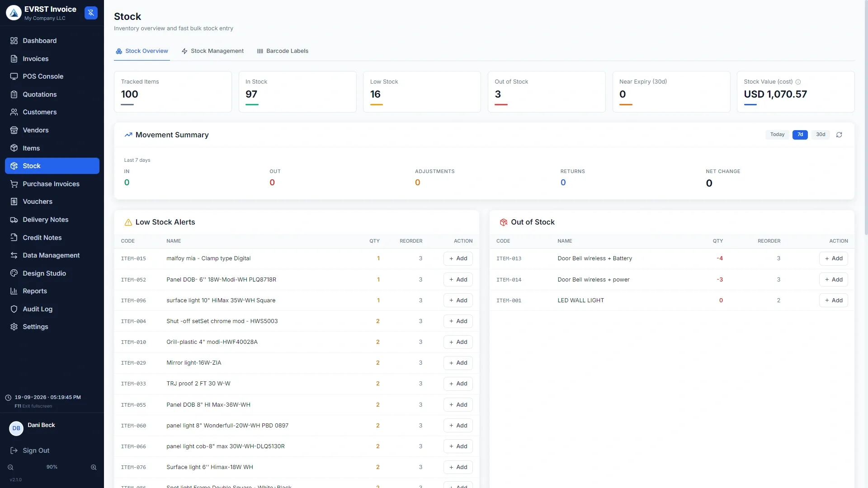Click the Customers people icon
868x488 pixels.
tap(14, 112)
